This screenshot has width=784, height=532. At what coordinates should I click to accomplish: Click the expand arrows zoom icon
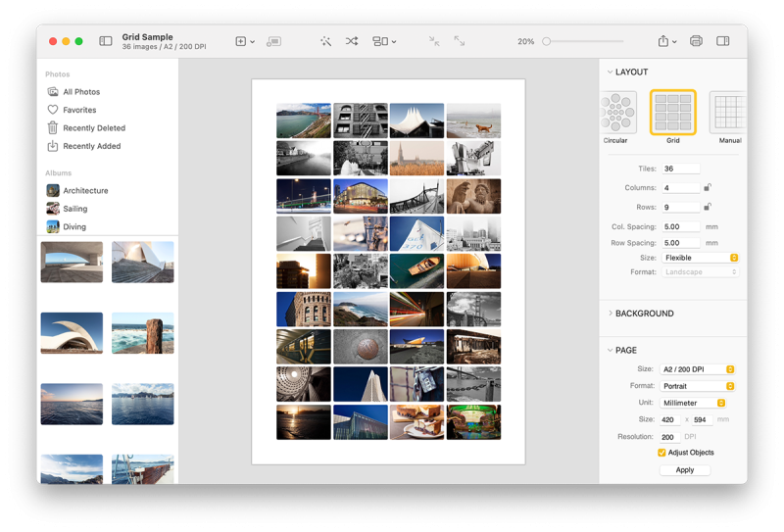point(459,41)
